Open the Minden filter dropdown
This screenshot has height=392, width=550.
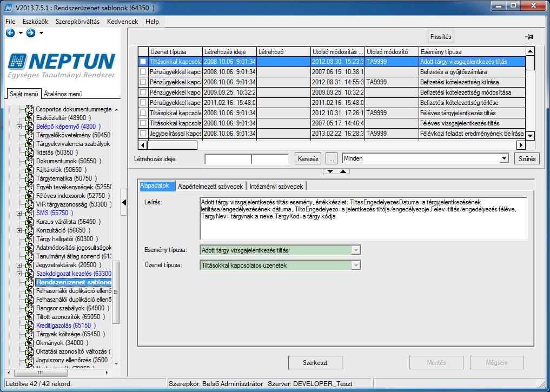pyautogui.click(x=504, y=158)
